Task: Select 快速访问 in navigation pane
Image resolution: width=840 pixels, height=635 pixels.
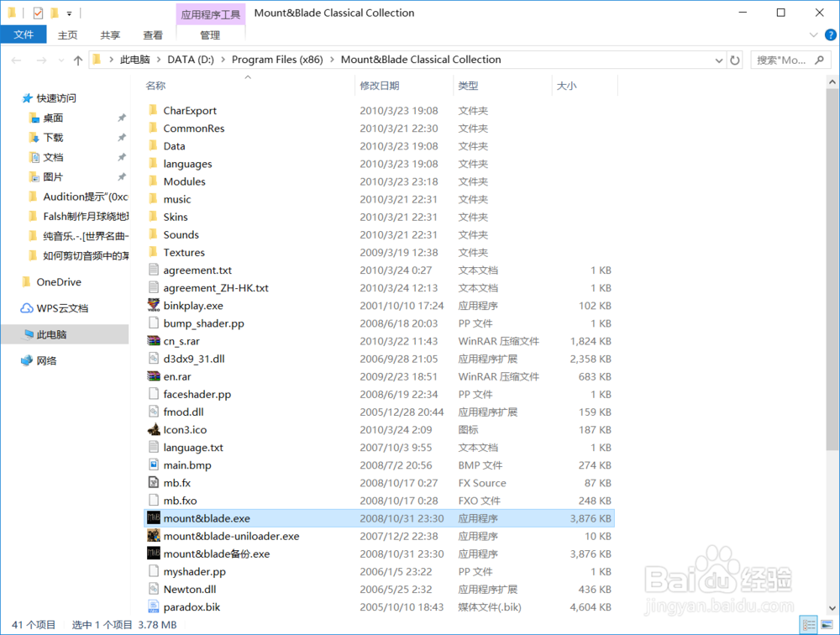Action: (56, 98)
